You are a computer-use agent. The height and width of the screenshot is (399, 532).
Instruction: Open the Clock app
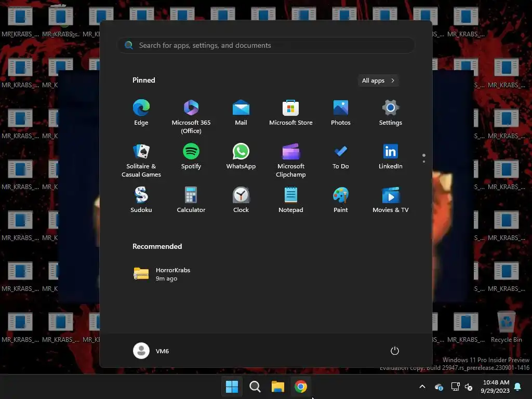tap(241, 200)
